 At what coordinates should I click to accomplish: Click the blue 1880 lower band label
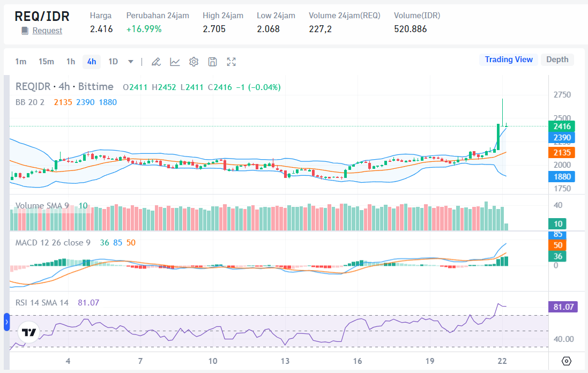[x=561, y=176]
